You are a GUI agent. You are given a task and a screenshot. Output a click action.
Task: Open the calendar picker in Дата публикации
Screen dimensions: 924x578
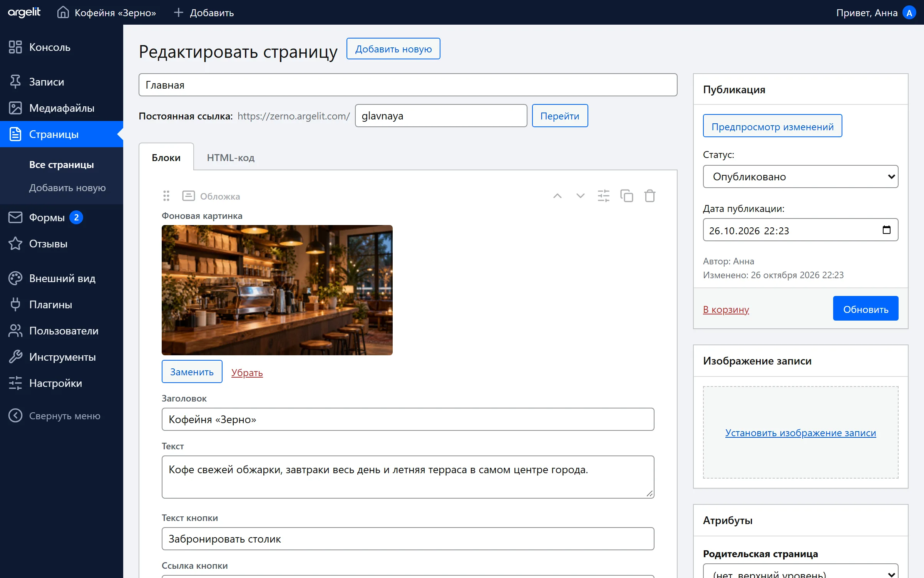887,230
